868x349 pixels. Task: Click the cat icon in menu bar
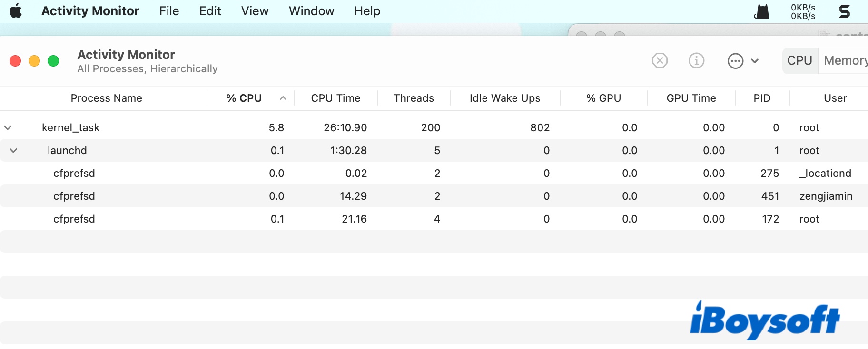click(761, 11)
